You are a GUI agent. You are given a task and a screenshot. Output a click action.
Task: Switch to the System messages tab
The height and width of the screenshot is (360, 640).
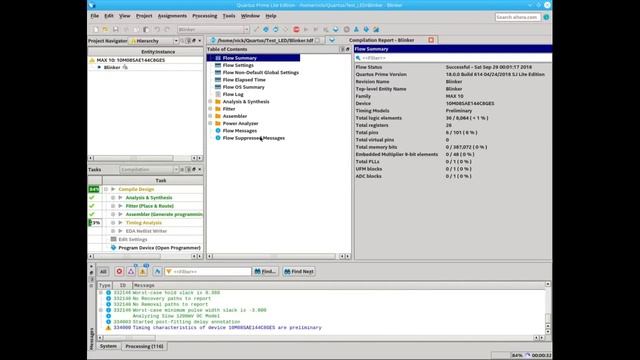(x=108, y=346)
